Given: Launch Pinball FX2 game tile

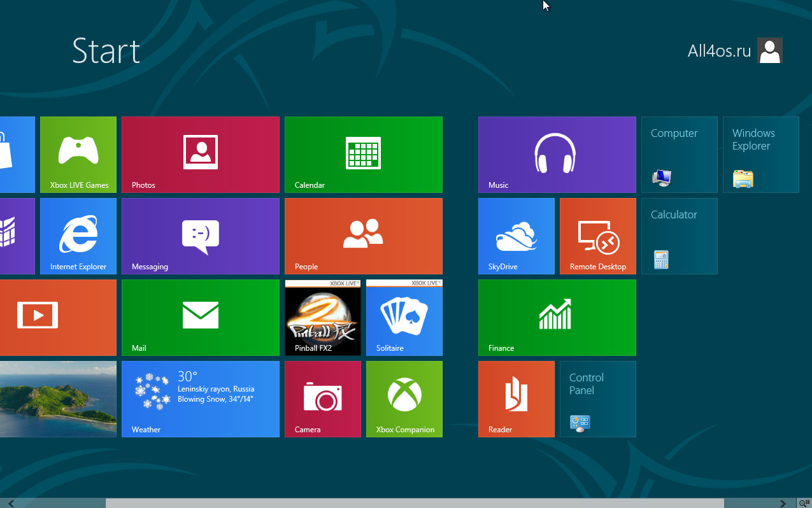Looking at the screenshot, I should pos(323,318).
